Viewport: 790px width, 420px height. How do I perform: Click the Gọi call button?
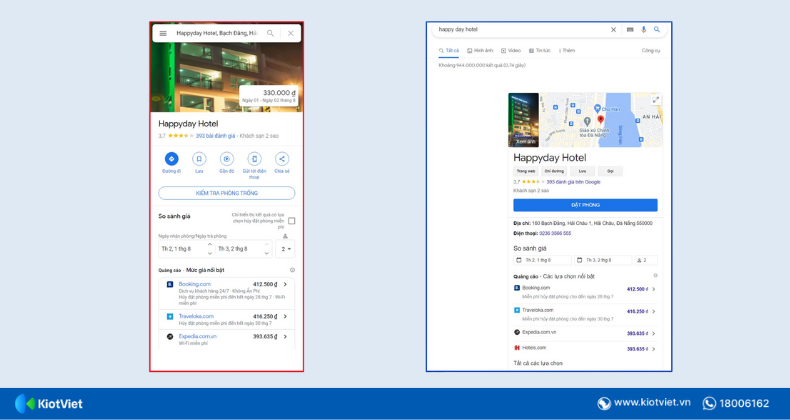click(x=610, y=171)
